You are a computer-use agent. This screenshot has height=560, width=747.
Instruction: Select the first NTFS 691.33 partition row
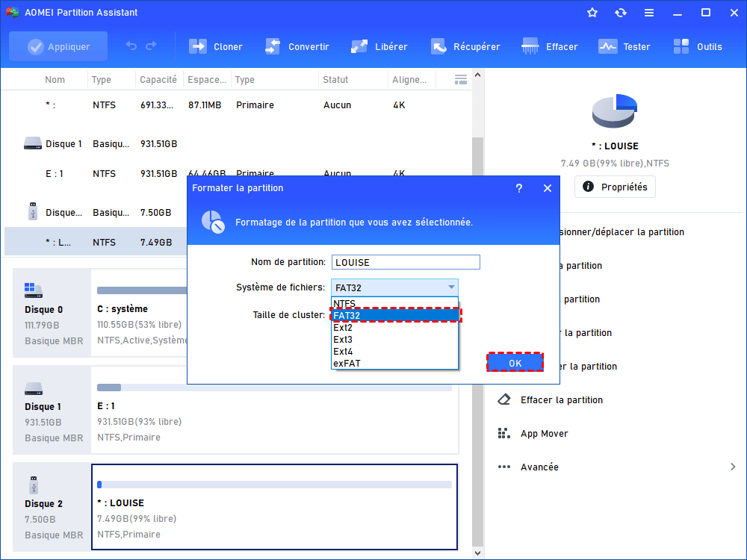tap(236, 105)
